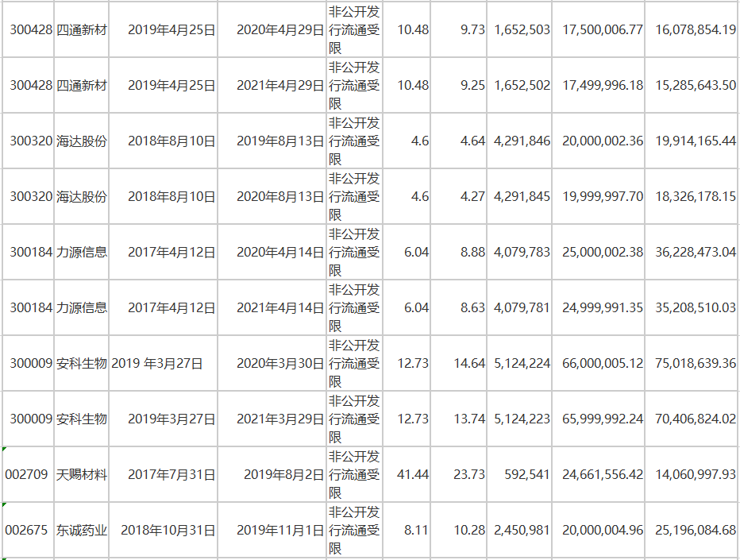
Task: Click share count 4,291,845
Action: [518, 196]
